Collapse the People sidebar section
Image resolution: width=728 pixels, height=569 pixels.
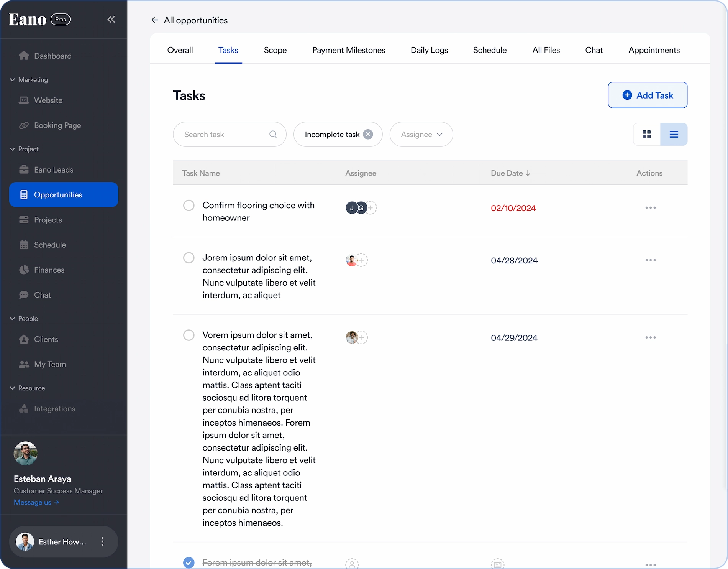pyautogui.click(x=12, y=319)
